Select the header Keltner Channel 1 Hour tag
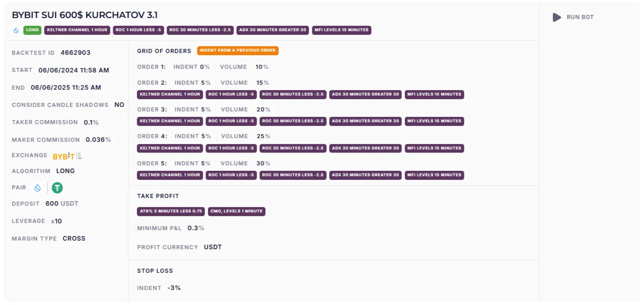The image size is (644, 305). (x=77, y=30)
